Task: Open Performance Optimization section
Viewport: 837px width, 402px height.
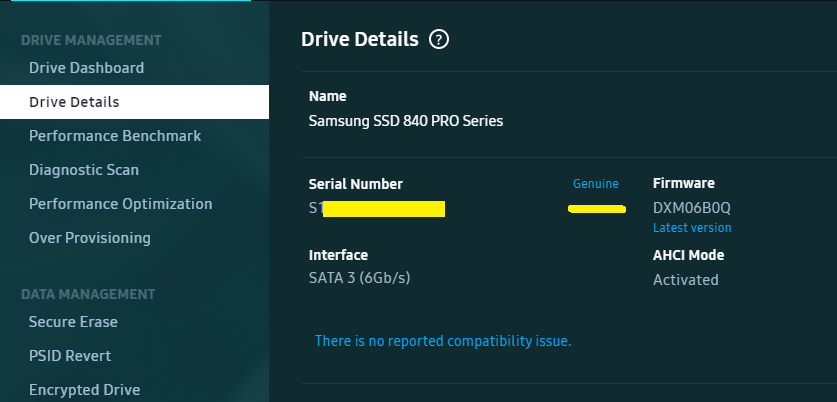Action: [x=121, y=204]
